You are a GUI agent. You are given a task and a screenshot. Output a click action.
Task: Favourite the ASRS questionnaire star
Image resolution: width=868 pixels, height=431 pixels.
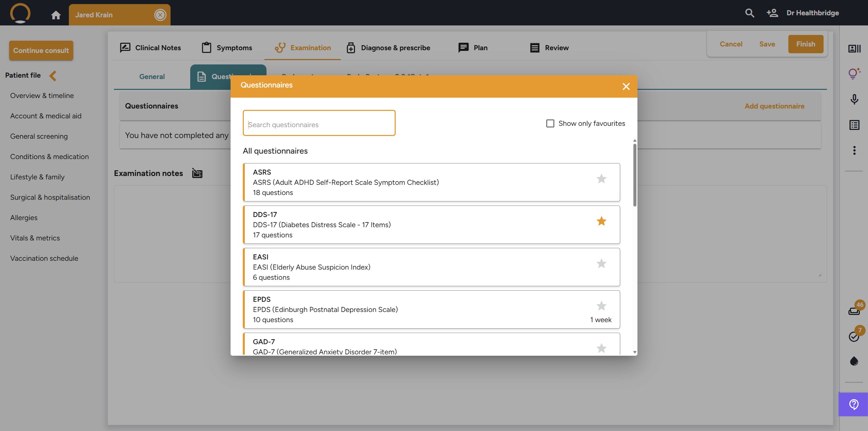pyautogui.click(x=601, y=179)
